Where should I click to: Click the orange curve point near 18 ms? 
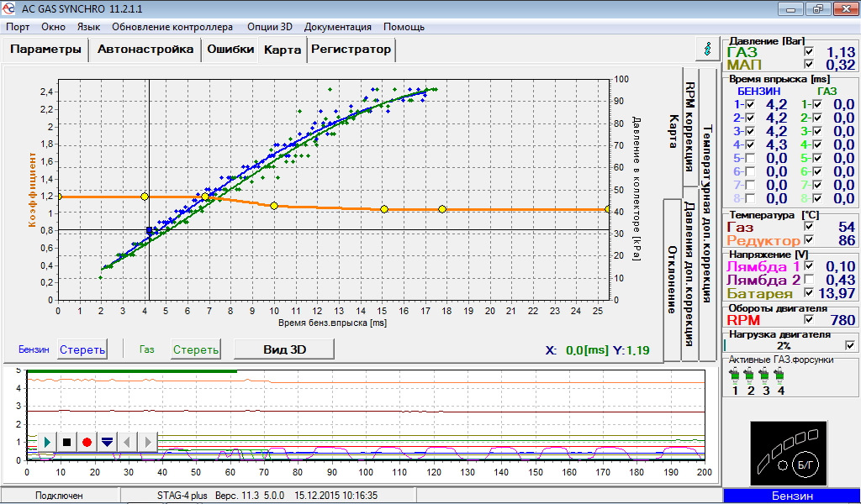442,209
